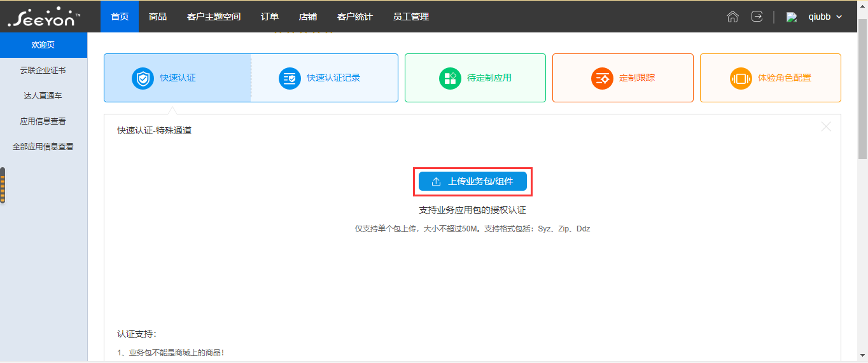868x363 pixels.
Task: Click the 认证支持 heading
Action: [137, 334]
